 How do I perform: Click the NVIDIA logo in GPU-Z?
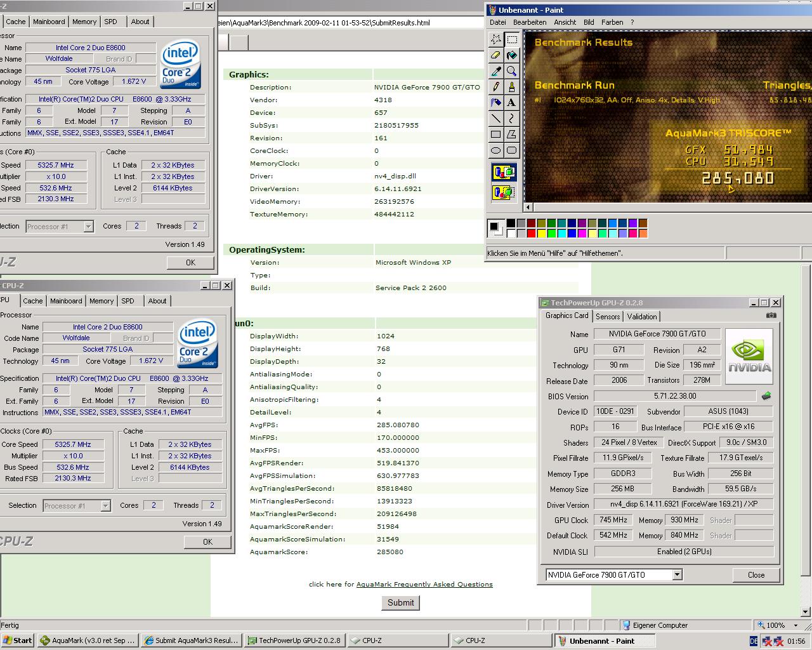(x=749, y=356)
